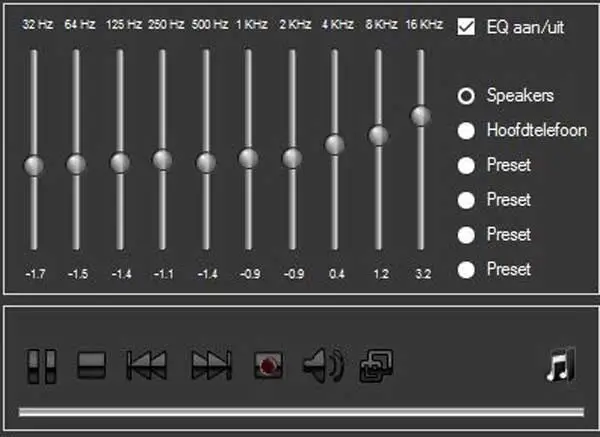Click the 3.2 gain value

[x=423, y=274]
